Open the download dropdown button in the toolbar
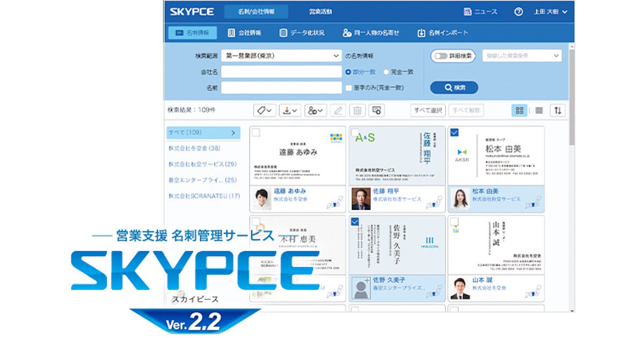This screenshot has width=644, height=338. (x=290, y=111)
